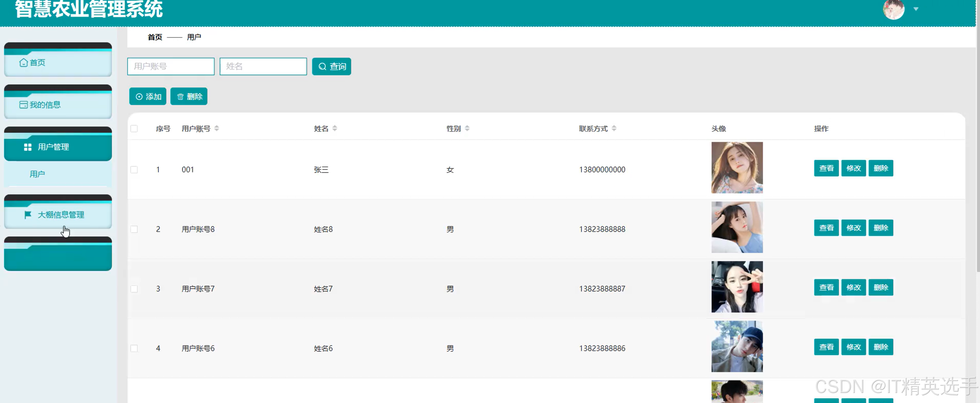Image resolution: width=980 pixels, height=403 pixels.
Task: Sort by 联系方式 column arrows
Action: [x=614, y=129]
